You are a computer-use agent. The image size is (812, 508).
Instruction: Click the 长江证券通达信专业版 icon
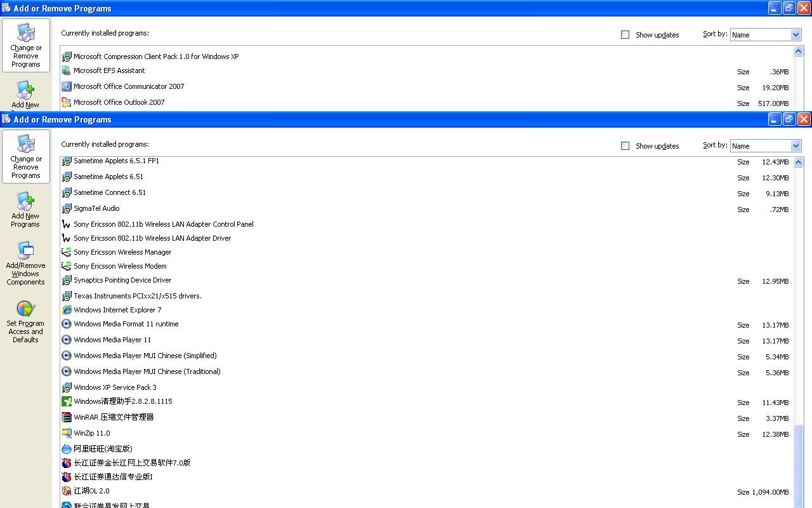pyautogui.click(x=66, y=477)
